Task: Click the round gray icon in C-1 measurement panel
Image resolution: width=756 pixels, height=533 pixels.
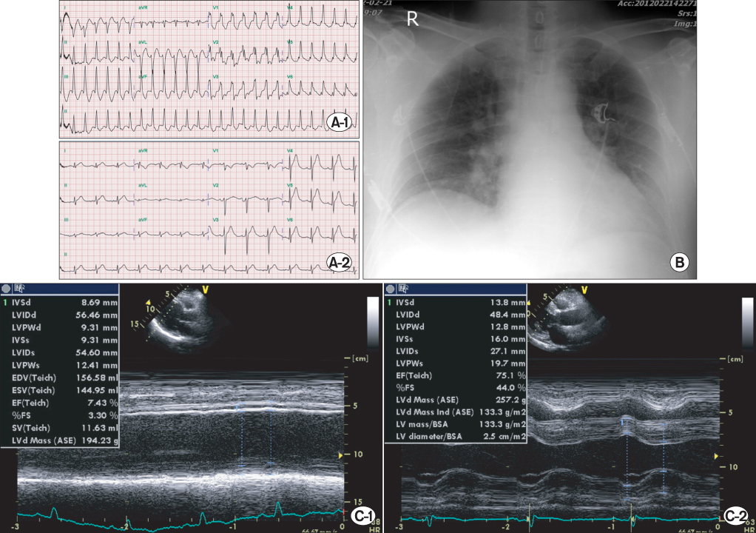Action: (7, 289)
